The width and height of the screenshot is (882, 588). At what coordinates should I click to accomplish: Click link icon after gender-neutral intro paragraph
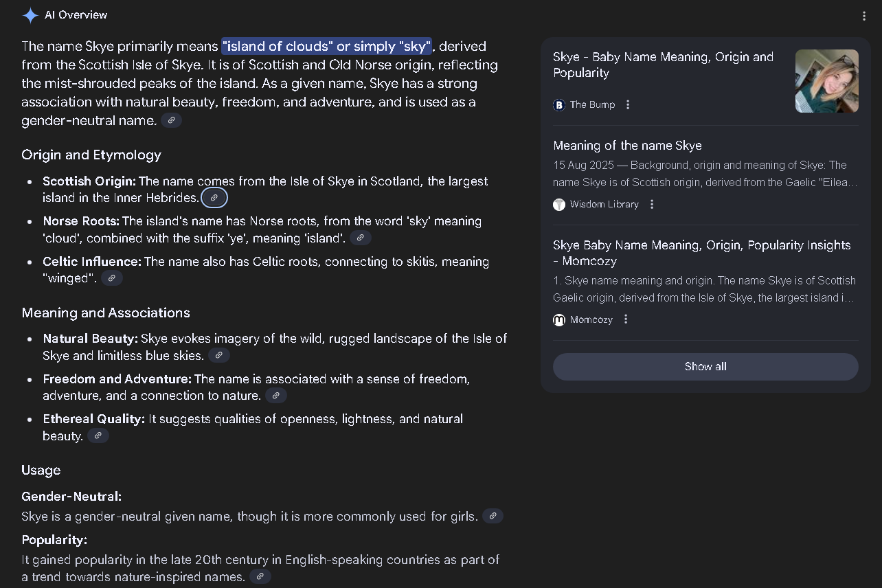(171, 120)
